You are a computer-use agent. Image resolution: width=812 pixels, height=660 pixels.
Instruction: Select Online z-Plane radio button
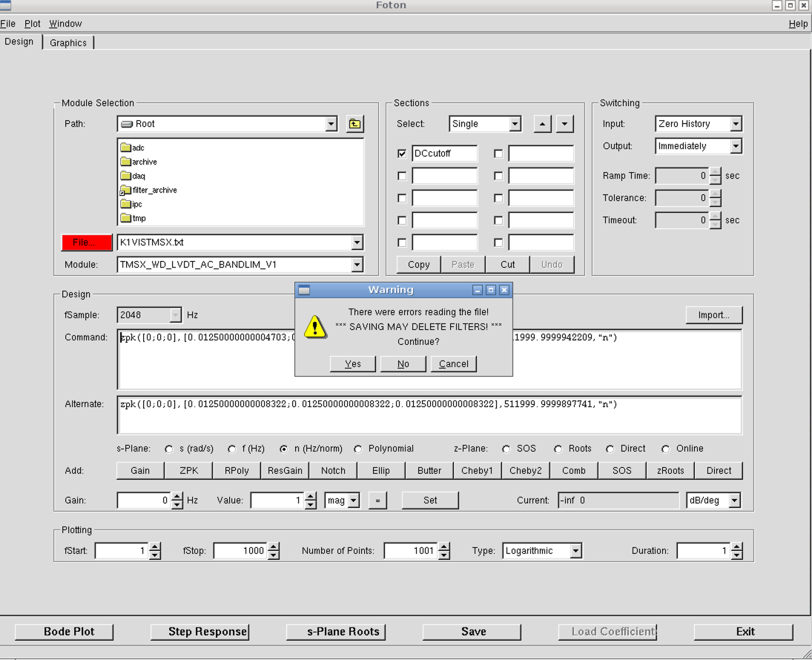tap(665, 449)
